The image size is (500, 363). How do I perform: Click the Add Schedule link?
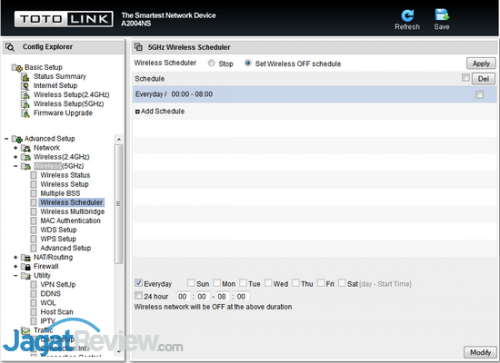point(163,111)
